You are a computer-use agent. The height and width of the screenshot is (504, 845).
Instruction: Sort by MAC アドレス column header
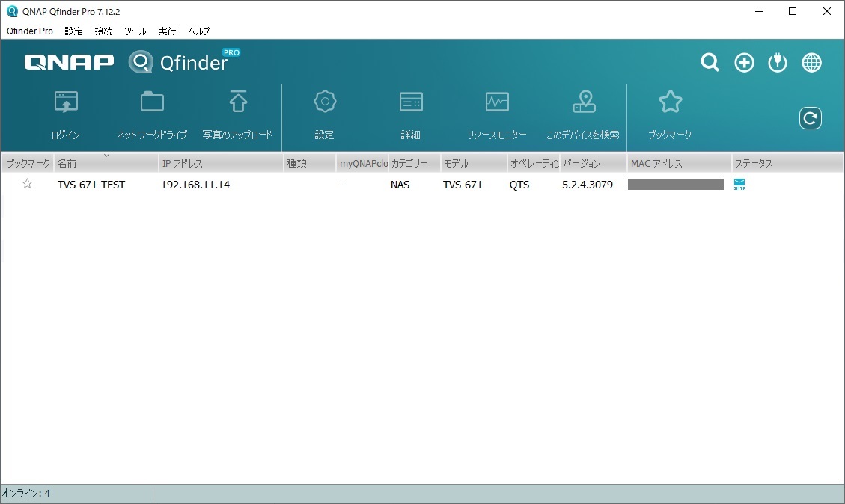coord(679,163)
